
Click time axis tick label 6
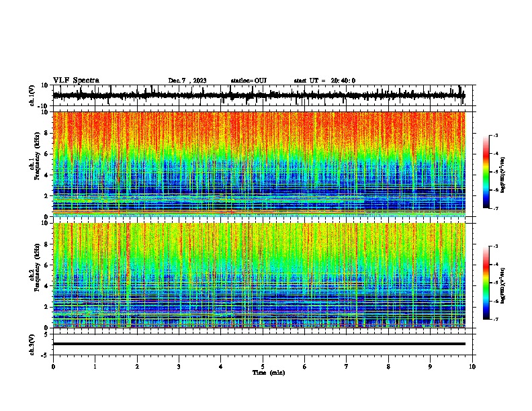[305, 367]
